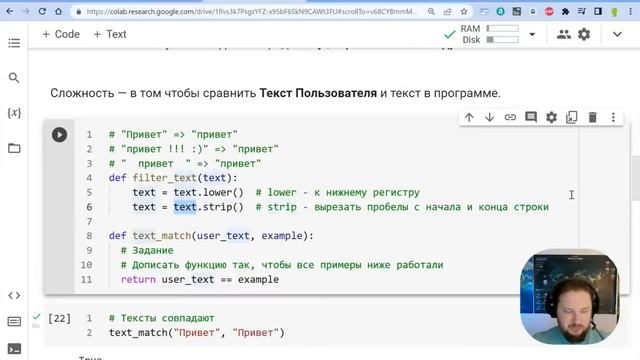
Task: Click the share page icon in address bar
Action: click(x=447, y=12)
